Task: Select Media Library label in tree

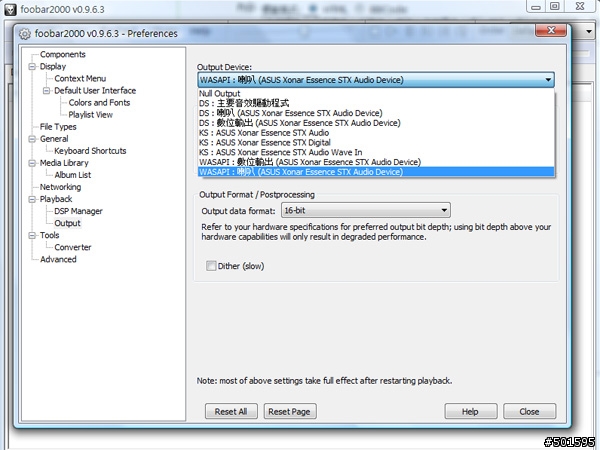Action: [64, 163]
